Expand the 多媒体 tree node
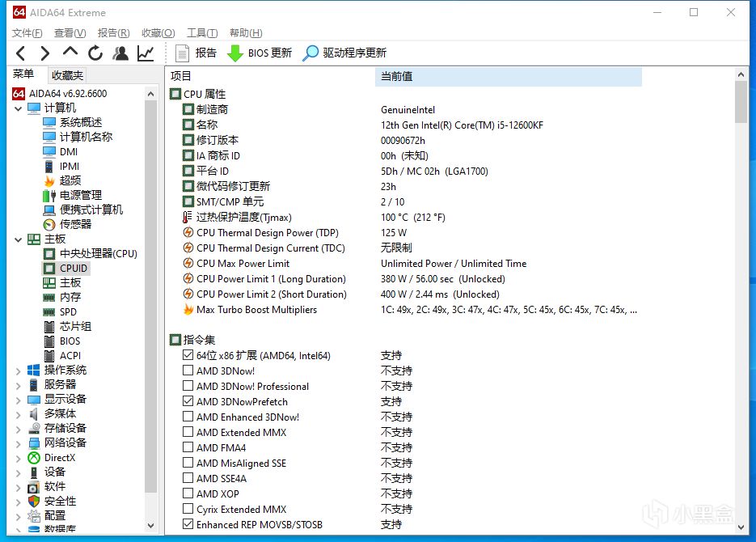This screenshot has width=756, height=542. point(19,415)
